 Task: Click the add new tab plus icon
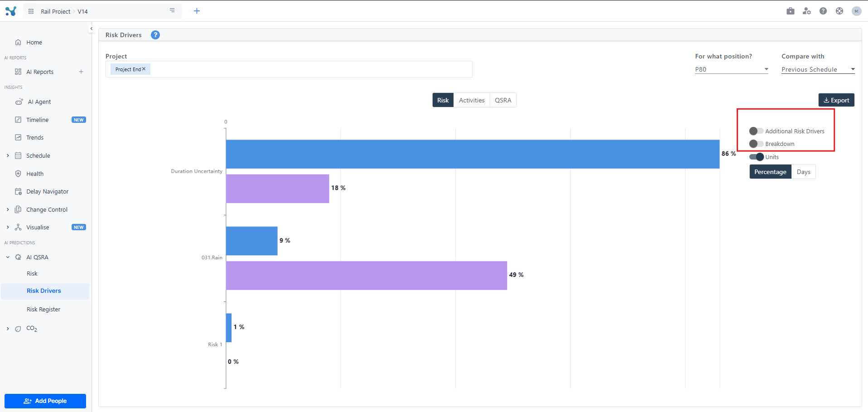tap(197, 11)
